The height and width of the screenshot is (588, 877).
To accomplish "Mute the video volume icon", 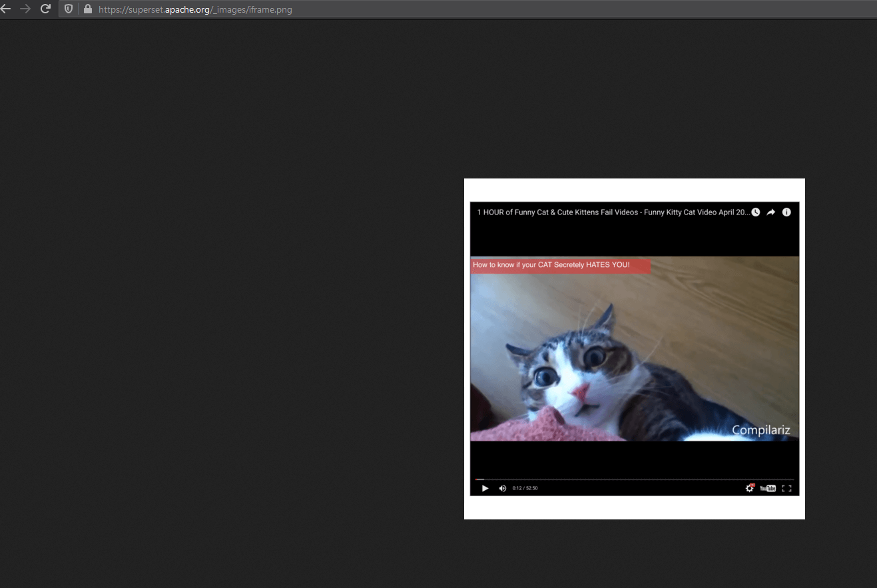I will coord(503,488).
